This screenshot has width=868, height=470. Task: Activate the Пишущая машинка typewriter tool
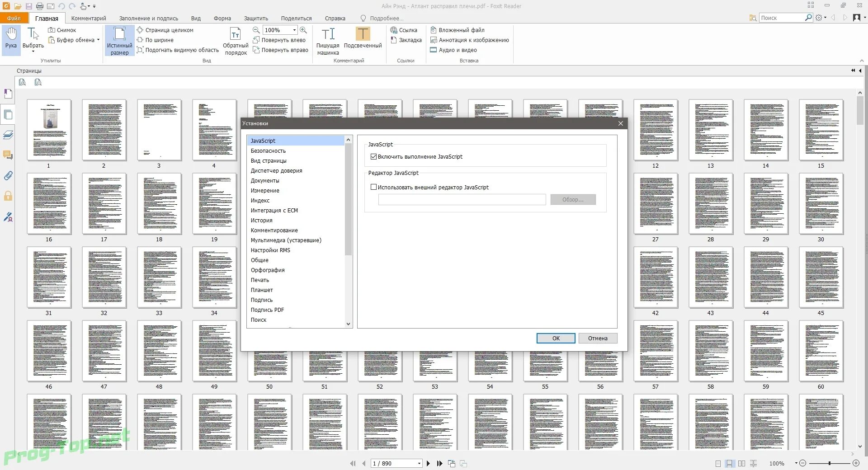click(x=328, y=41)
